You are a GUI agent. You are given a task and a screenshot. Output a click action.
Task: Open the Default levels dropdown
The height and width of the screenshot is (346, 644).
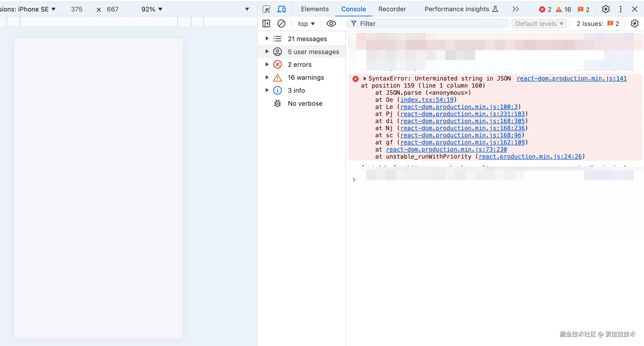click(x=539, y=24)
